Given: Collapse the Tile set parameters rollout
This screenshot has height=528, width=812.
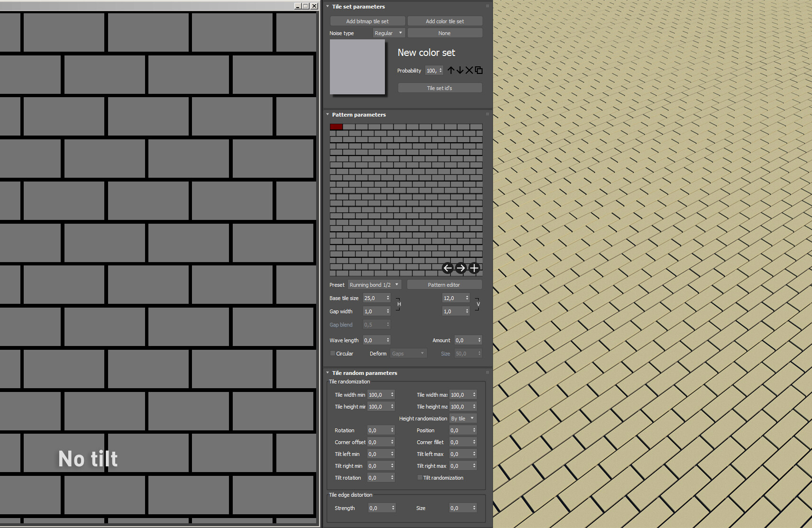Looking at the screenshot, I should tap(328, 7).
